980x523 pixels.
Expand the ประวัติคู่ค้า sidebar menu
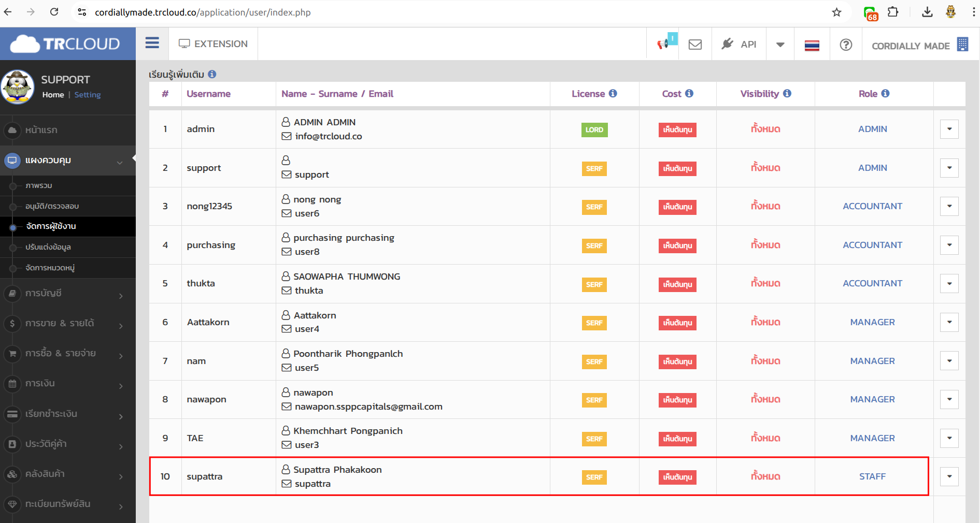coord(68,444)
